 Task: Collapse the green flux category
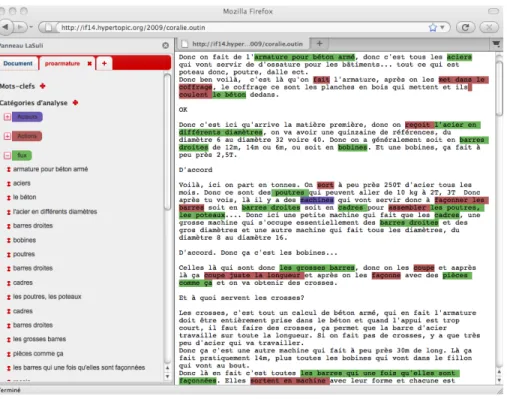(7, 155)
